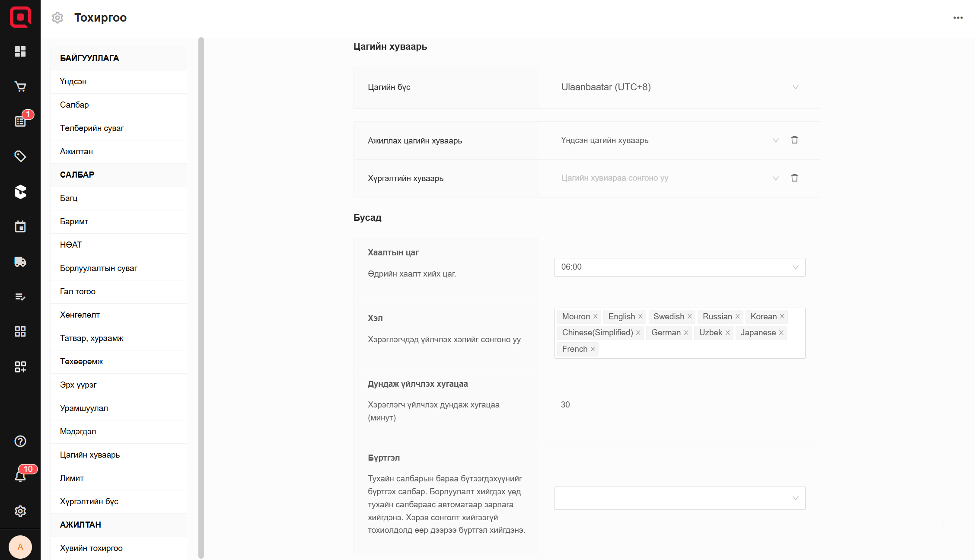Remove the French language tag
This screenshot has height=560, width=975.
(593, 349)
